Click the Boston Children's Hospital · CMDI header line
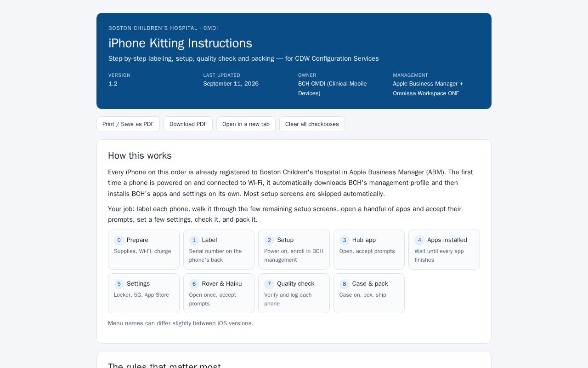Screen dimensions: 588x368 pyautogui.click(x=163, y=28)
